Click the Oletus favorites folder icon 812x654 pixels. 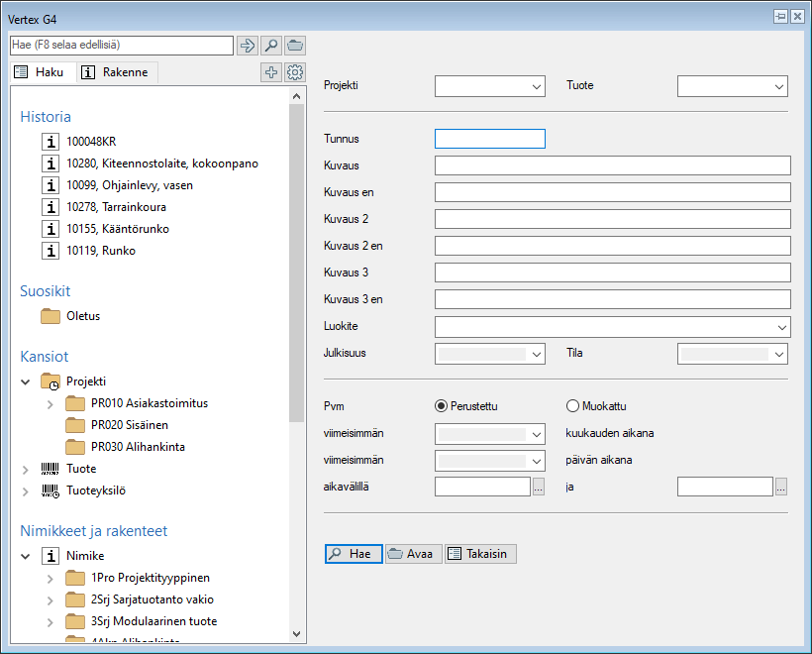(51, 316)
